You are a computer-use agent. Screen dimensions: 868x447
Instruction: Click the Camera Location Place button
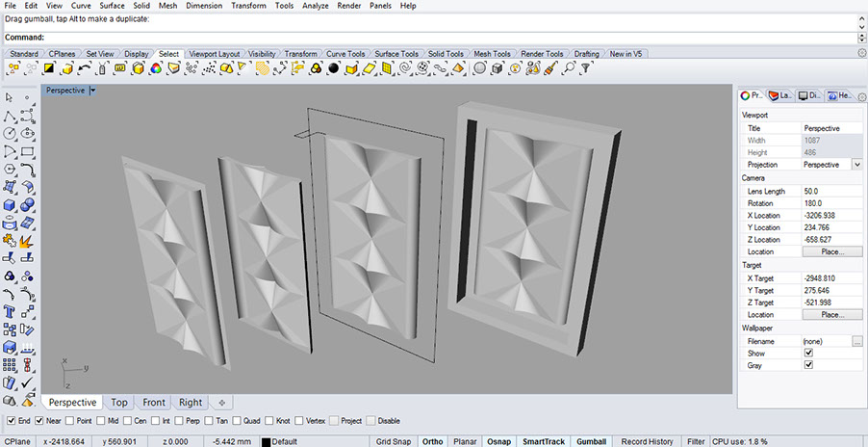[831, 251]
